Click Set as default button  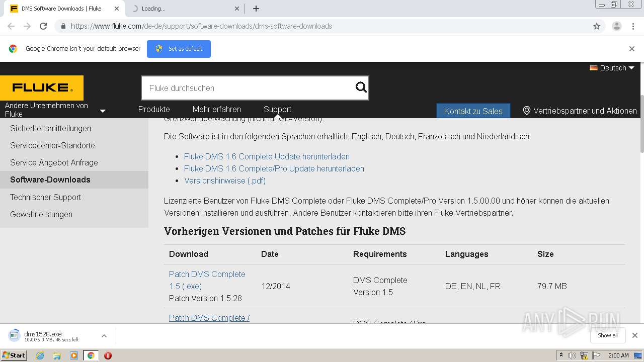click(179, 49)
